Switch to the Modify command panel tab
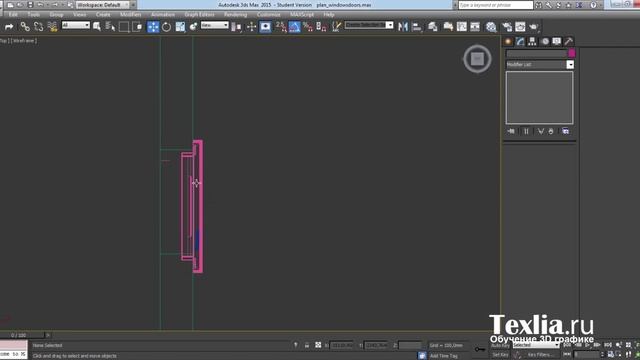This screenshot has height=360, width=640. click(x=520, y=41)
